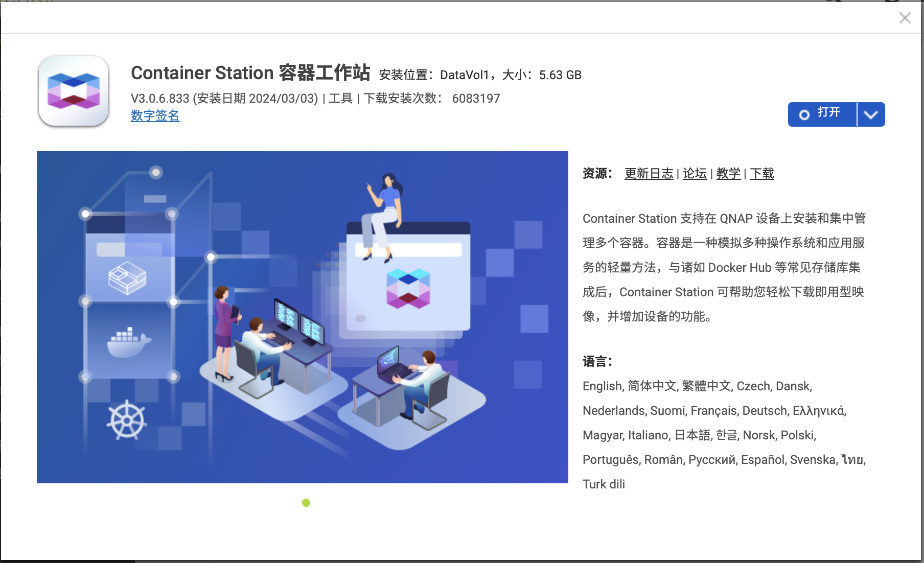Expand the dropdown arrow beside 打开
The height and width of the screenshot is (563, 924).
click(871, 114)
